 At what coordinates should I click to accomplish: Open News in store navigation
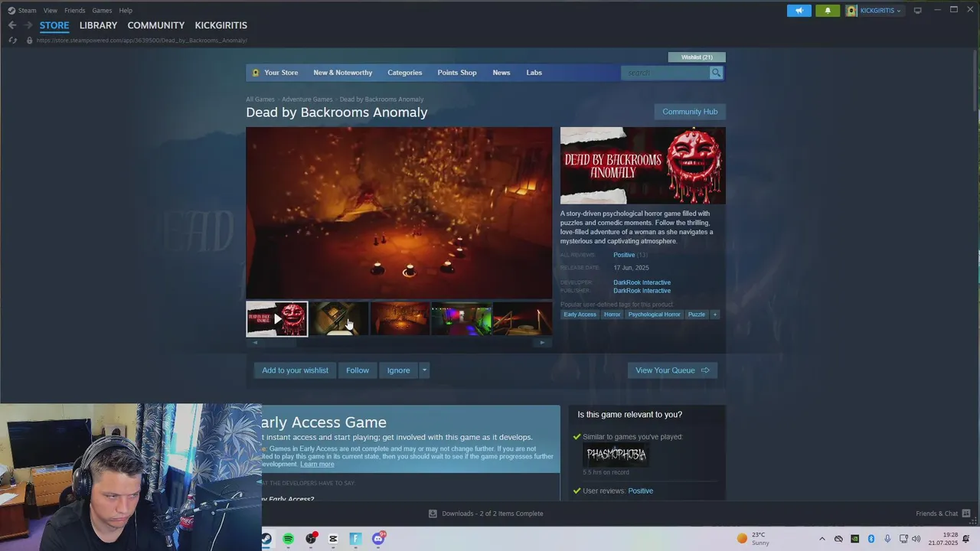[x=501, y=73]
